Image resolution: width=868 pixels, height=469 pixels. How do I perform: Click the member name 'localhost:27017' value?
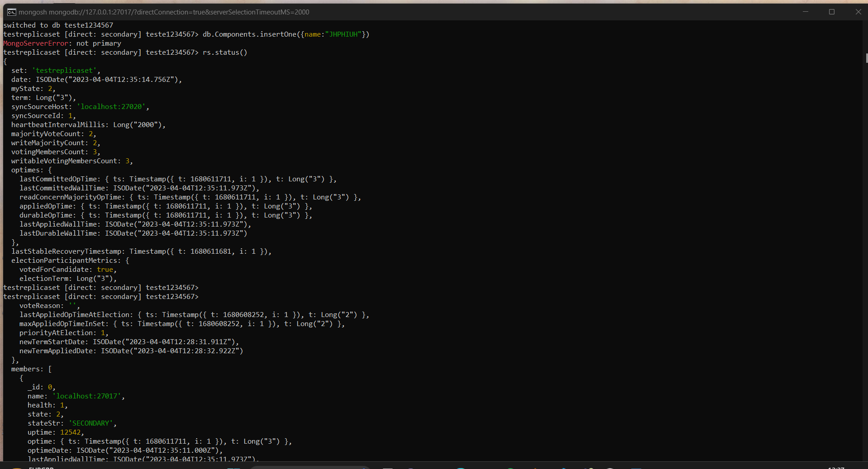[x=87, y=396]
